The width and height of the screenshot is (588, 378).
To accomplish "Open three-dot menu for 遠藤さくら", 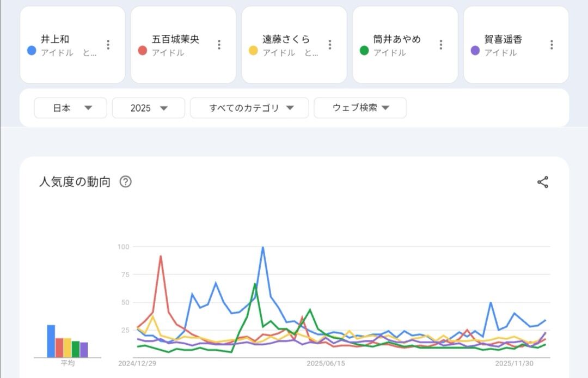I will (330, 45).
